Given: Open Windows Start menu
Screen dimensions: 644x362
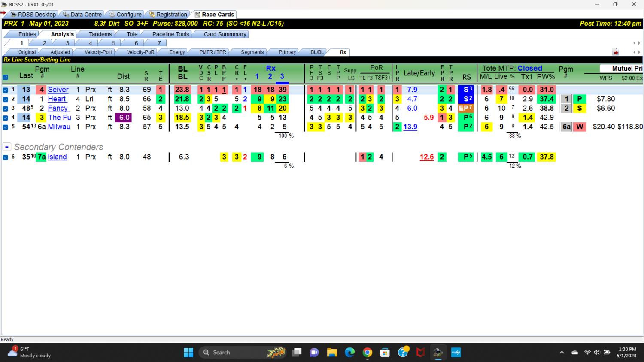Looking at the screenshot, I should [188, 353].
